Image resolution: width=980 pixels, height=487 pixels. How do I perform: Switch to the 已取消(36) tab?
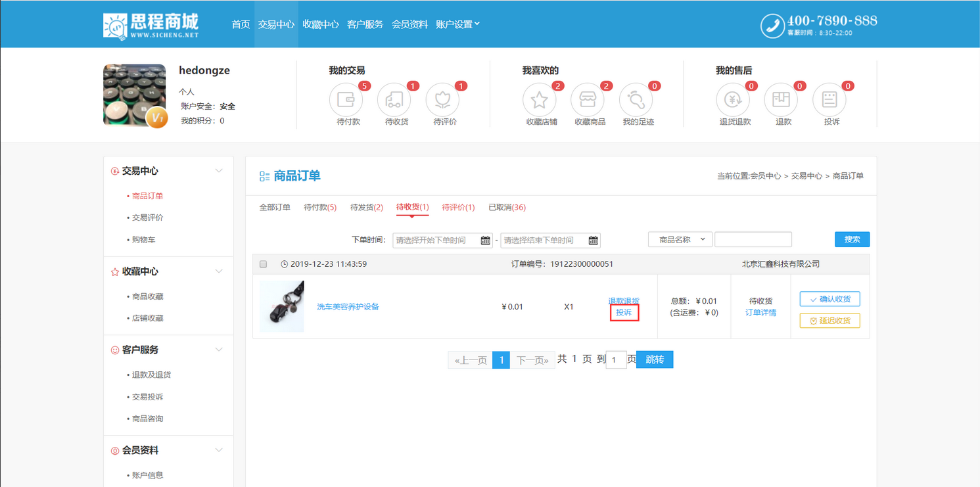pos(507,208)
